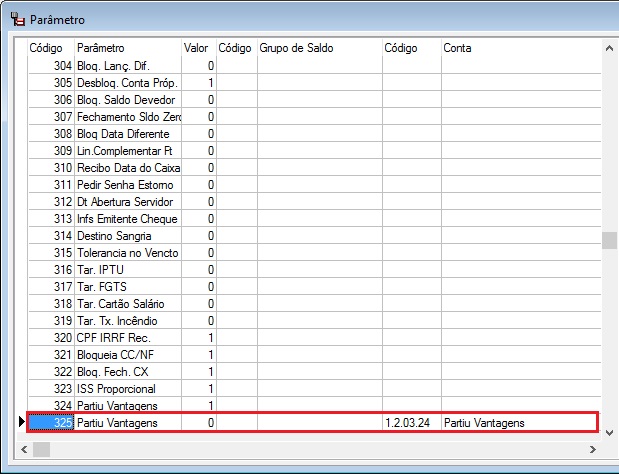The height and width of the screenshot is (474, 619).
Task: Click the vertical scrollbar thumb
Action: [608, 241]
